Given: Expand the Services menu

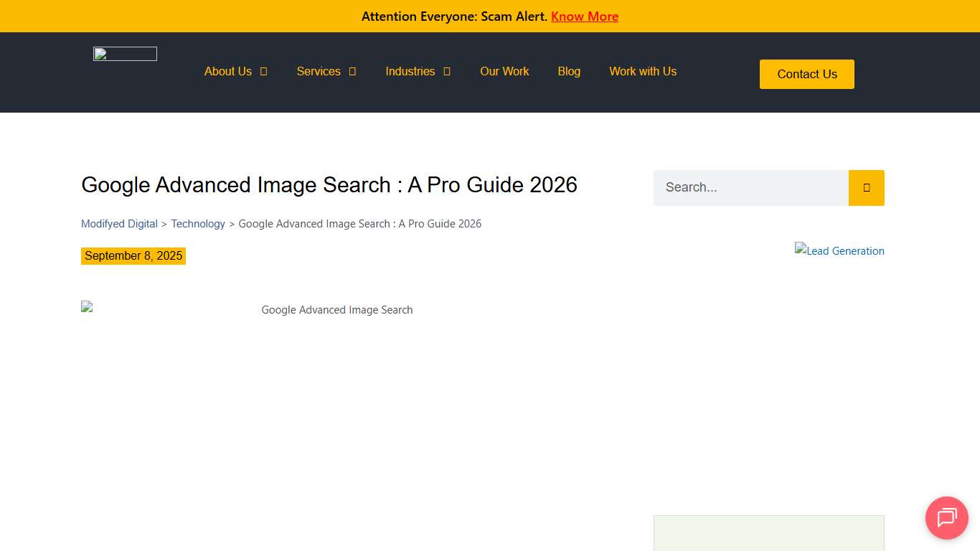Looking at the screenshot, I should tap(319, 71).
